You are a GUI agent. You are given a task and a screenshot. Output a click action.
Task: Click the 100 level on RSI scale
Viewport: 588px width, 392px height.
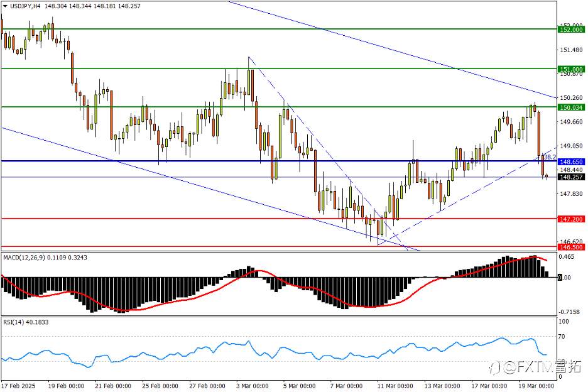pyautogui.click(x=563, y=322)
